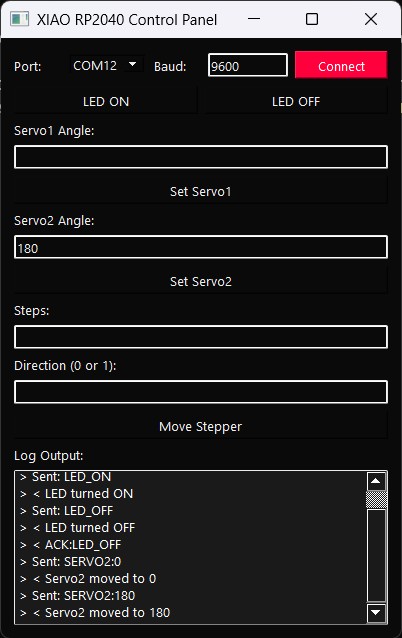Click the Set Servo1 button
This screenshot has width=402, height=638.
201,191
